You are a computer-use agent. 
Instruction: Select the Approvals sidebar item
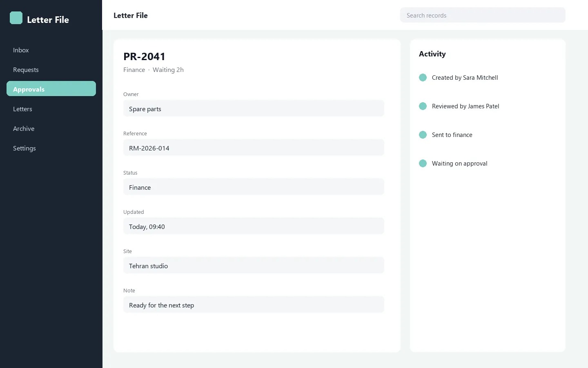[51, 89]
